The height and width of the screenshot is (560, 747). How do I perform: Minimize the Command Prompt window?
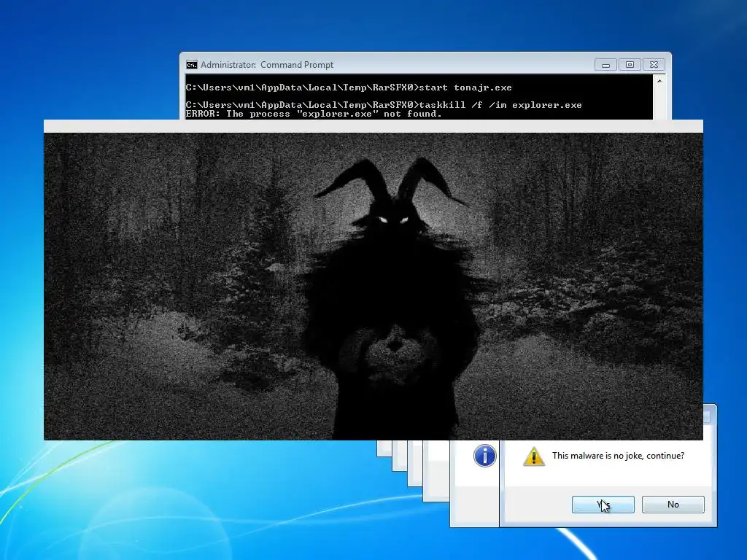coord(605,65)
